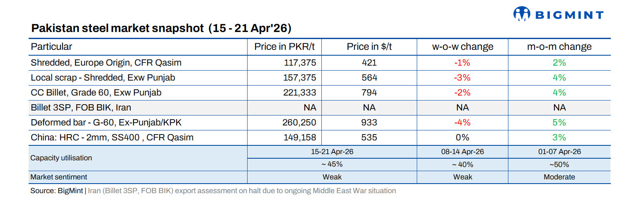Viewport: 644px width, 211px height.
Task: Select the Pakistan steel market snapshot title
Action: (x=162, y=28)
